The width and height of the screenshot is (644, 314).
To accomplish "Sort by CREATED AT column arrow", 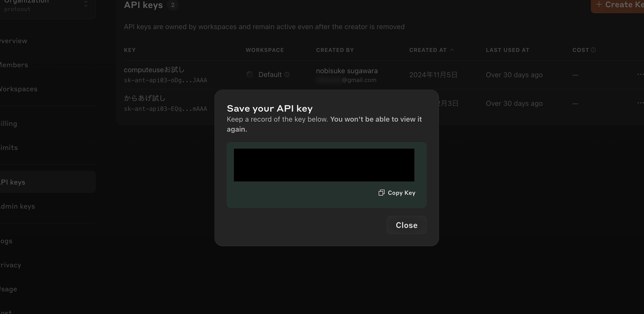I will click(x=452, y=50).
